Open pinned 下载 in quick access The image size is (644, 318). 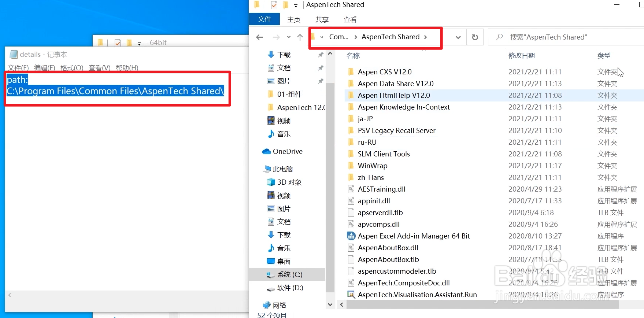coord(284,55)
